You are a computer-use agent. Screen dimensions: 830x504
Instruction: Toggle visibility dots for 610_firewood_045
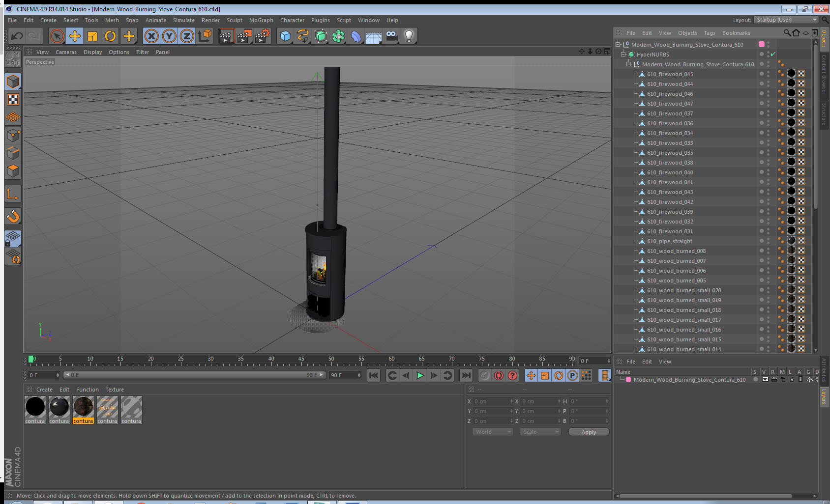point(769,74)
